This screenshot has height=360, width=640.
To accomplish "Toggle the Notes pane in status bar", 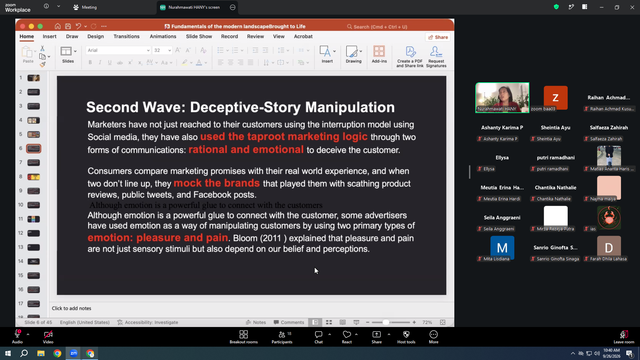I will [x=256, y=322].
